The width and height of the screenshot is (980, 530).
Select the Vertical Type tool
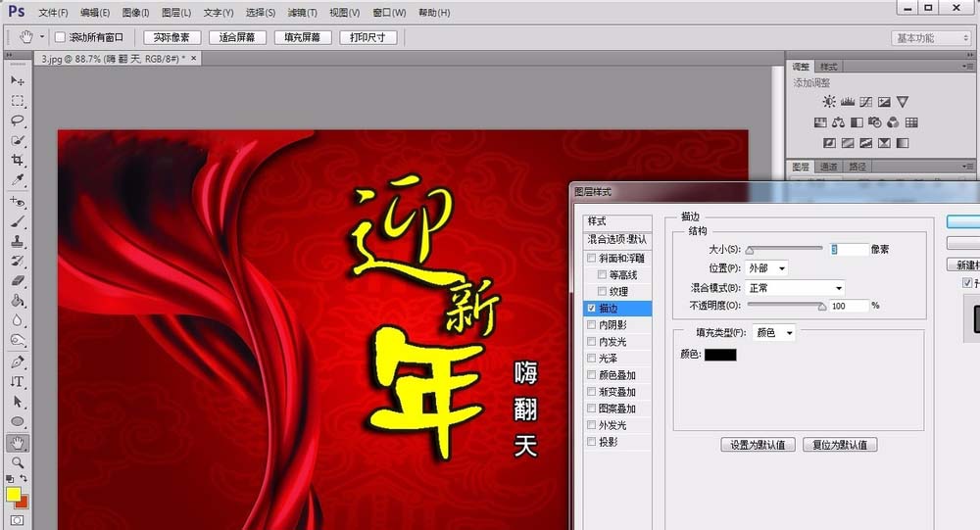click(x=18, y=382)
